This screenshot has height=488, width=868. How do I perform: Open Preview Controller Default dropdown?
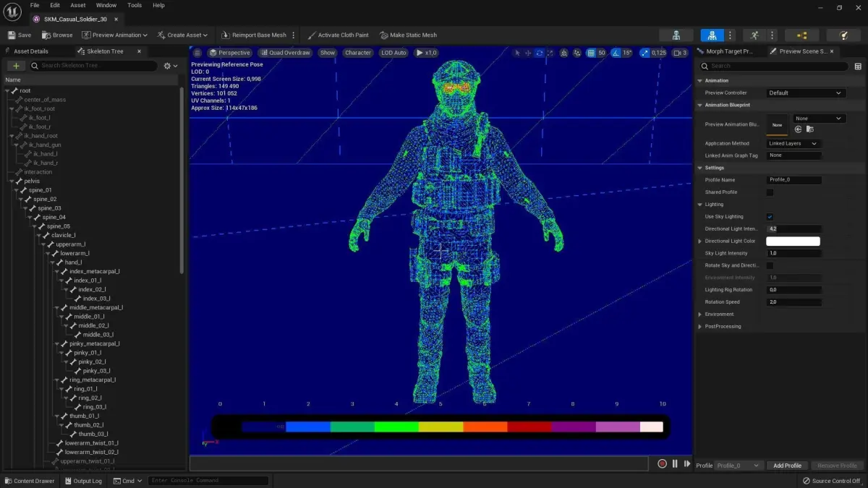805,93
